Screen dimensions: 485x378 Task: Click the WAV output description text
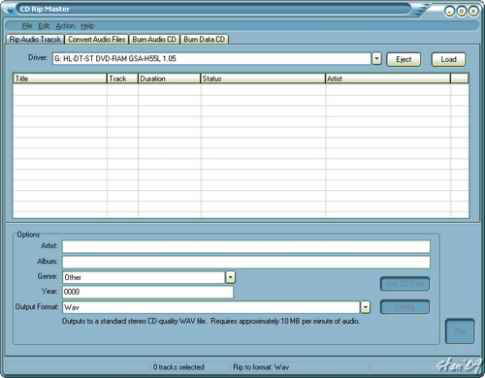click(x=211, y=322)
